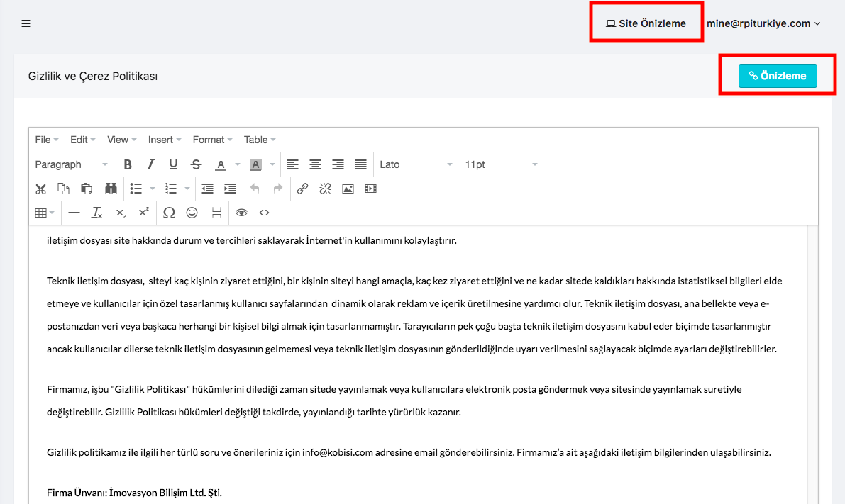The width and height of the screenshot is (845, 504).
Task: Expand the Lato font family selector
Action: (x=415, y=164)
